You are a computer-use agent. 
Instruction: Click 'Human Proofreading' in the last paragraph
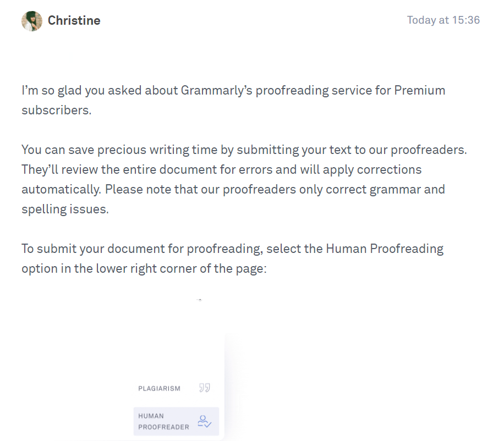385,249
